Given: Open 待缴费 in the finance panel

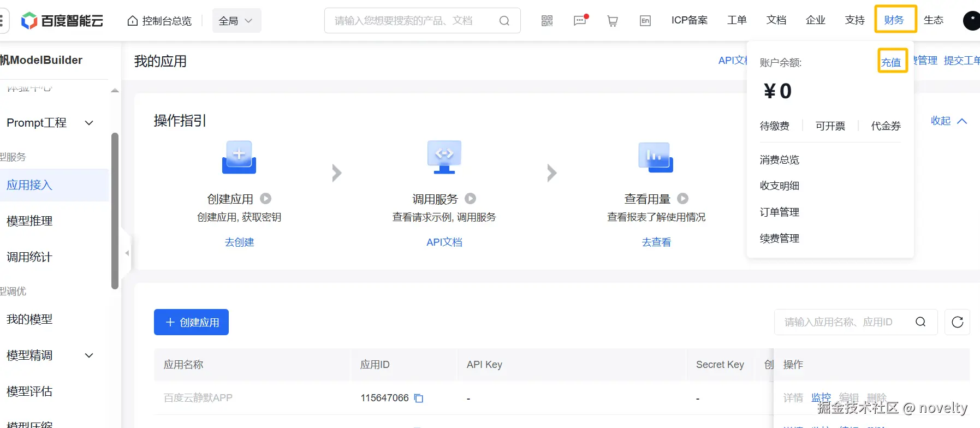Looking at the screenshot, I should (x=775, y=126).
